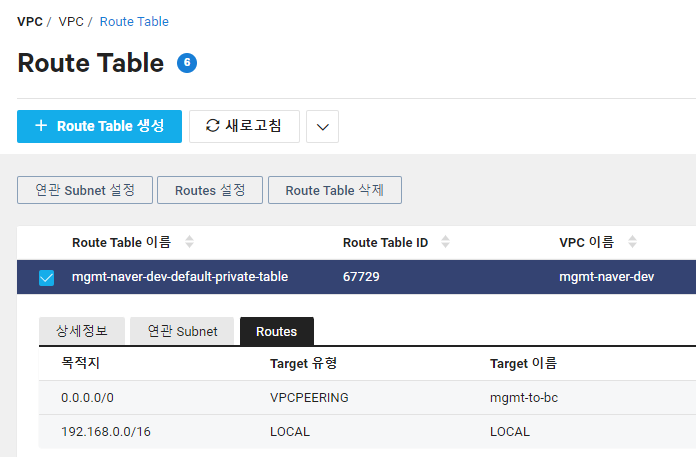Switch to the 연관 Subnet tab
The height and width of the screenshot is (457, 696).
coord(182,331)
